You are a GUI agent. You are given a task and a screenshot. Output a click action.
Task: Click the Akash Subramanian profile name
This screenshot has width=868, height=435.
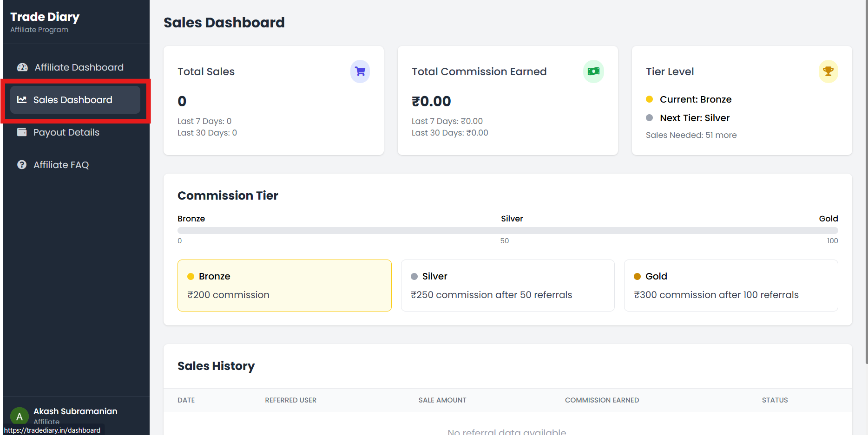(x=75, y=411)
